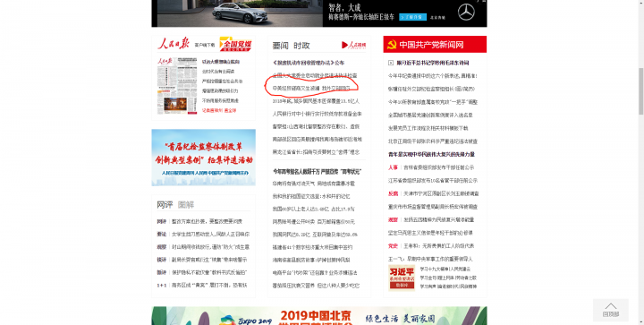Click the blue learn-more button in the Mercedes ad
This screenshot has height=325, width=644.
412,17
